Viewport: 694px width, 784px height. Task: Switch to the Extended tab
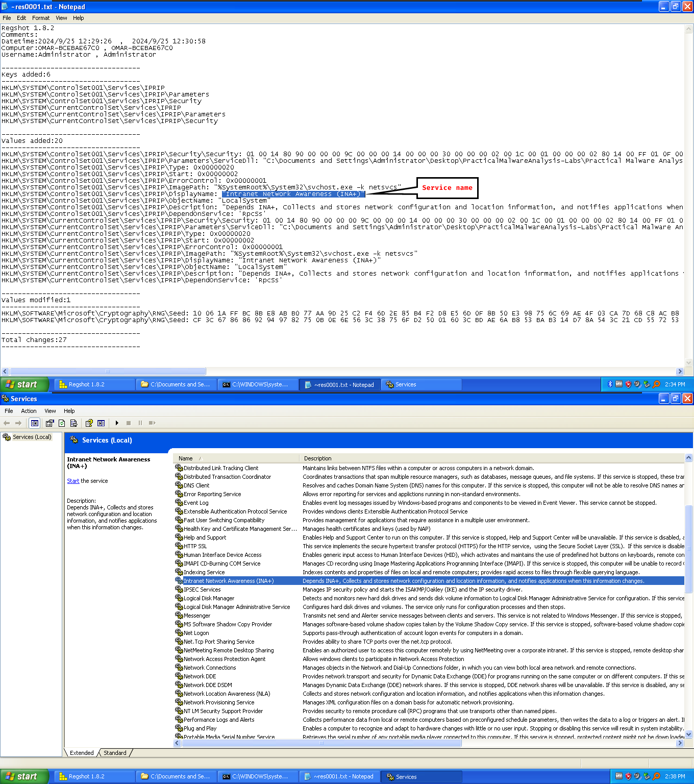point(82,753)
